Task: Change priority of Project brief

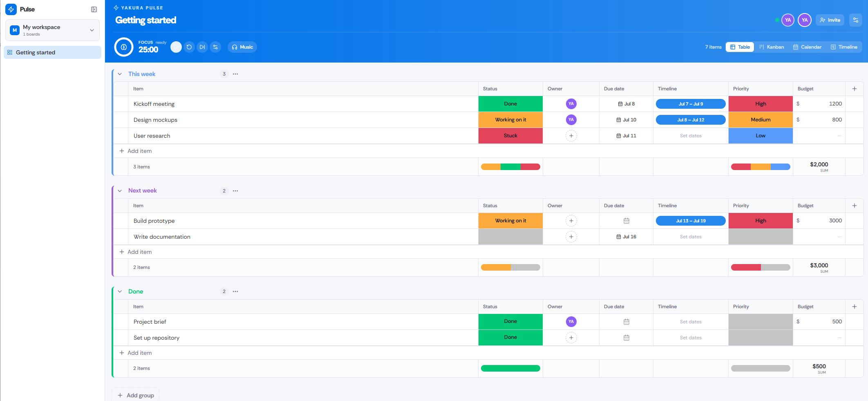Action: point(761,322)
